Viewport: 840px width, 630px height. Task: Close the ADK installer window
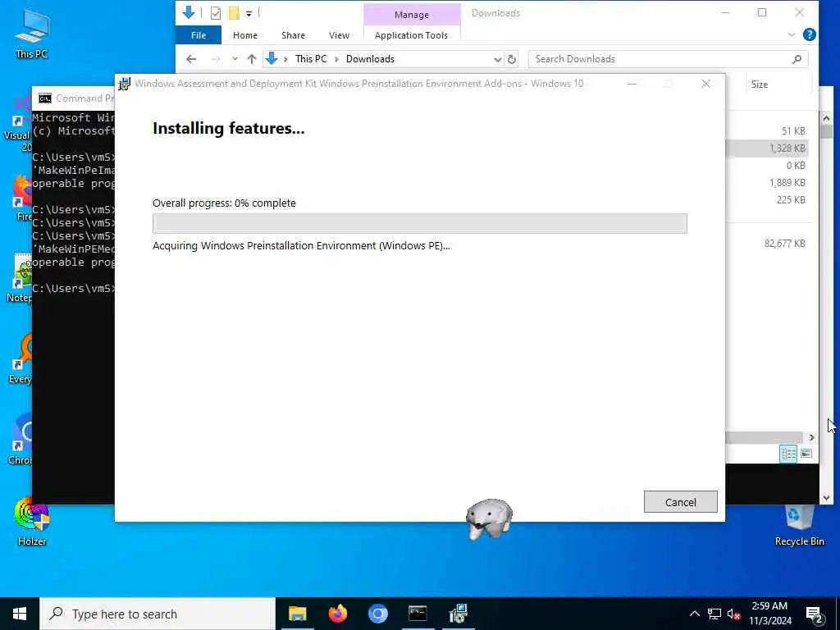pyautogui.click(x=706, y=84)
